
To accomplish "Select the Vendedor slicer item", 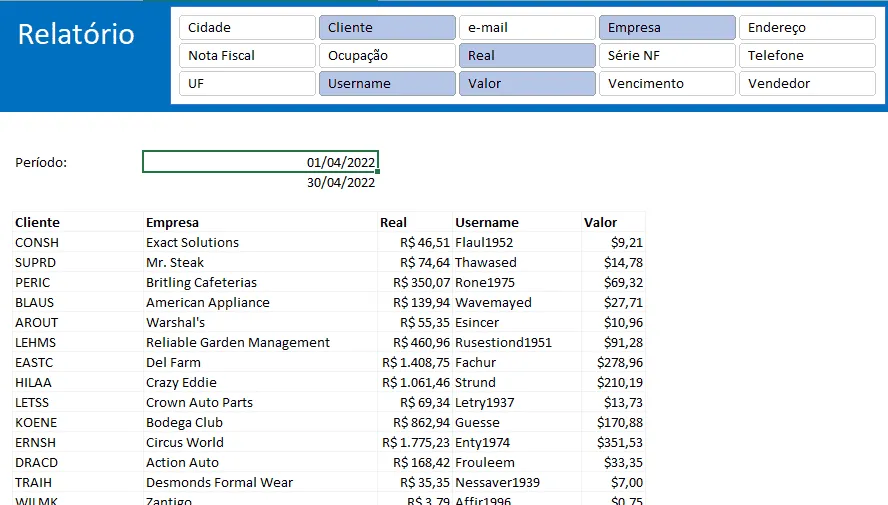I will point(806,83).
